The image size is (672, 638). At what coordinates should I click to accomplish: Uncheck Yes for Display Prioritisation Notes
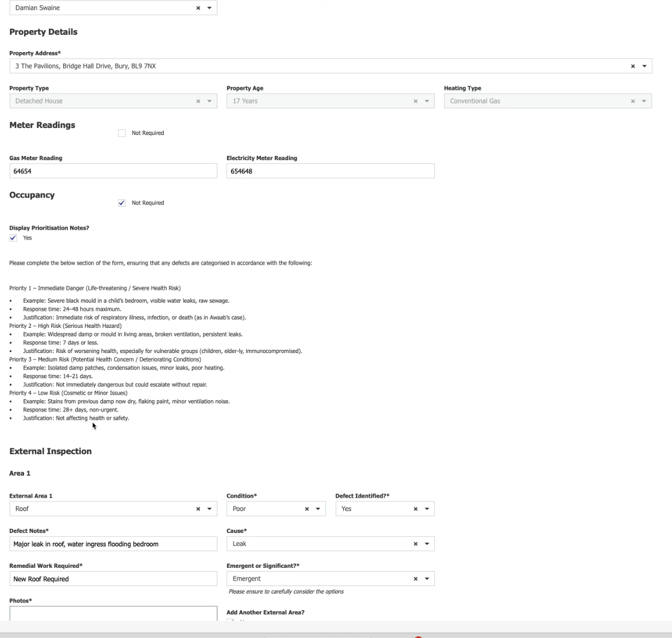click(13, 237)
